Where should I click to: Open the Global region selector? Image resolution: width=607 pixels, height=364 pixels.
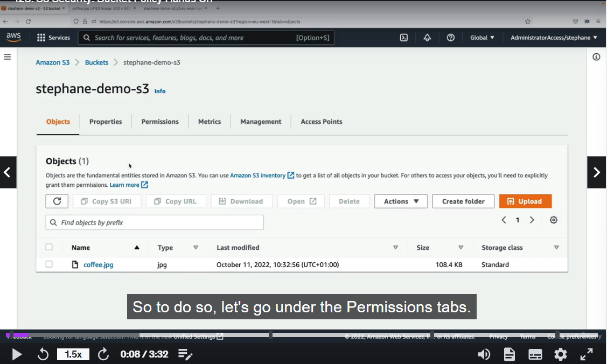click(482, 38)
